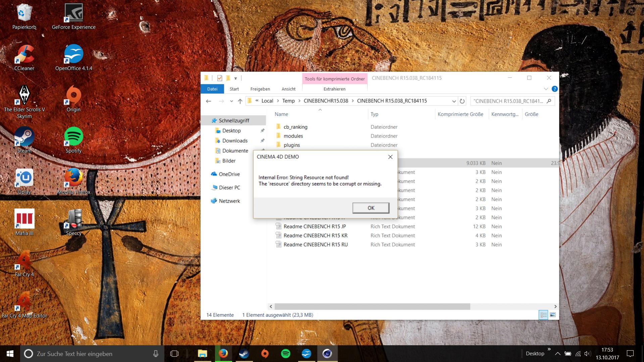Expand the Explorer ribbon with the chevron
Image resolution: width=644 pixels, height=362 pixels.
point(546,89)
